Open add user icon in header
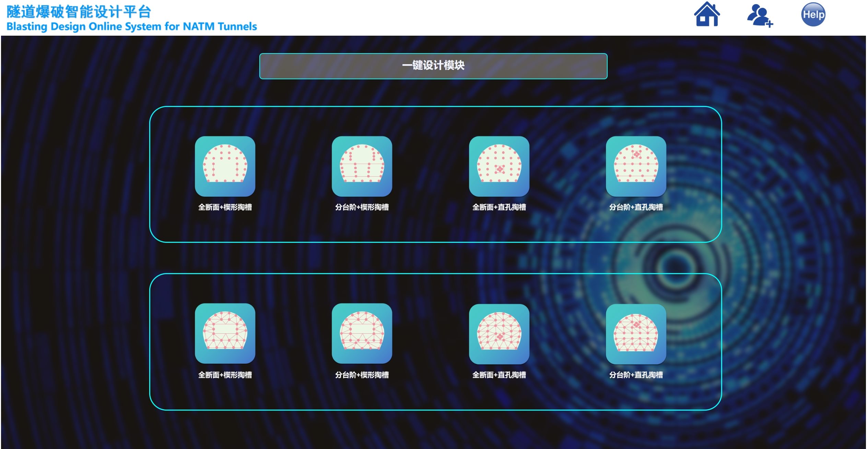 coord(760,15)
